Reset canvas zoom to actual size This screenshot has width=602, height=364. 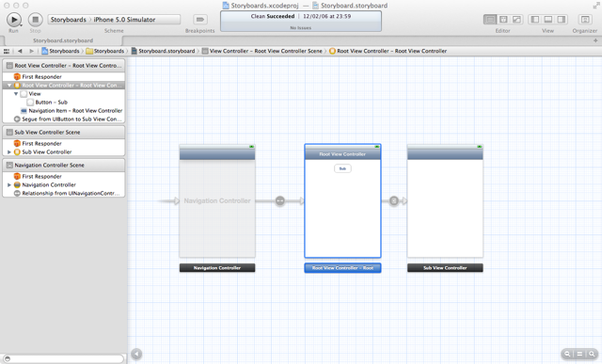pos(579,354)
